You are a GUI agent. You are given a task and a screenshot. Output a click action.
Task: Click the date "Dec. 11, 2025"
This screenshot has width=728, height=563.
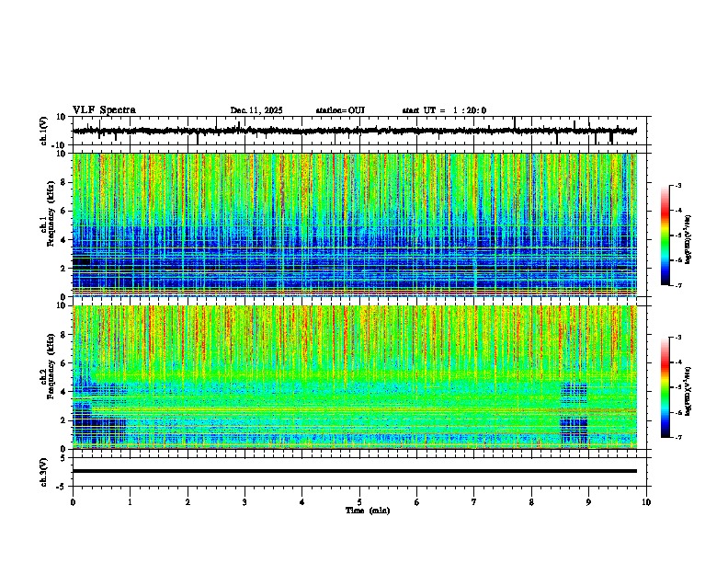(x=256, y=110)
